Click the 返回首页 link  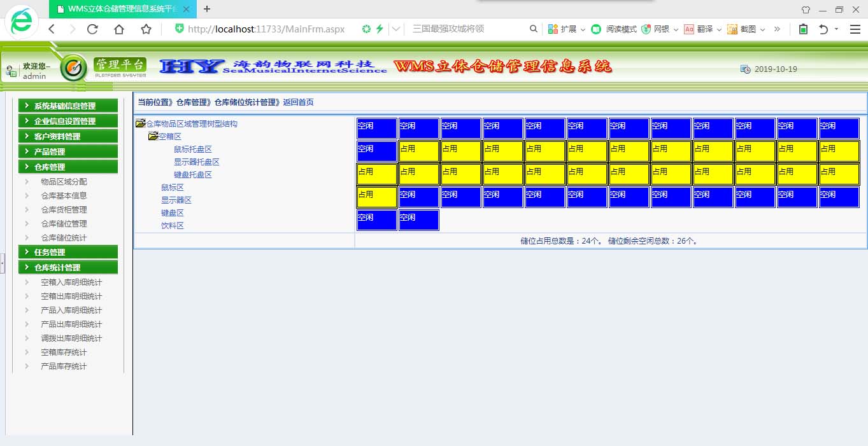pos(298,102)
